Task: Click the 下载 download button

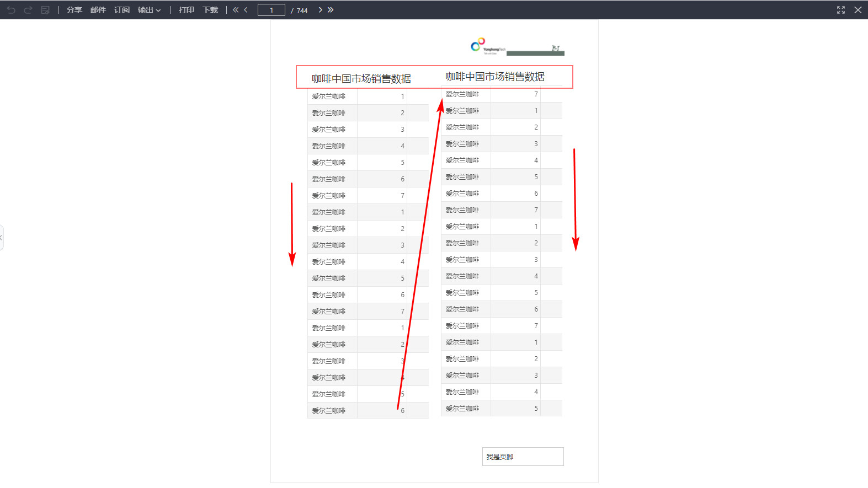Action: coord(210,10)
